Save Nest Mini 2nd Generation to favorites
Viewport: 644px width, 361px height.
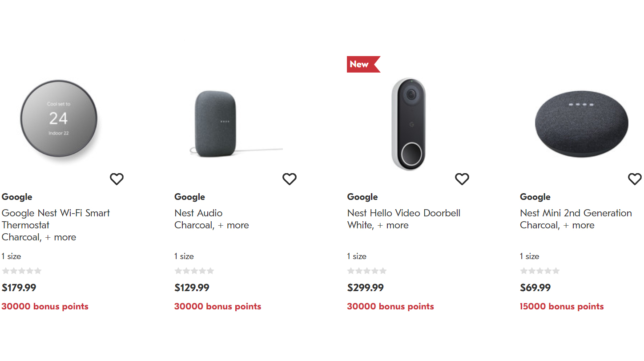(635, 179)
